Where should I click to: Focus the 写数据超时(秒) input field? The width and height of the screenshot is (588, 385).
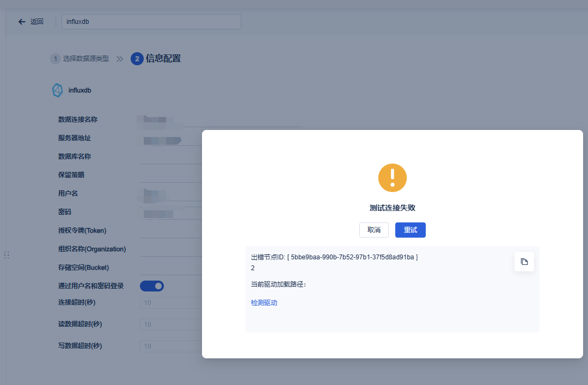(170, 346)
